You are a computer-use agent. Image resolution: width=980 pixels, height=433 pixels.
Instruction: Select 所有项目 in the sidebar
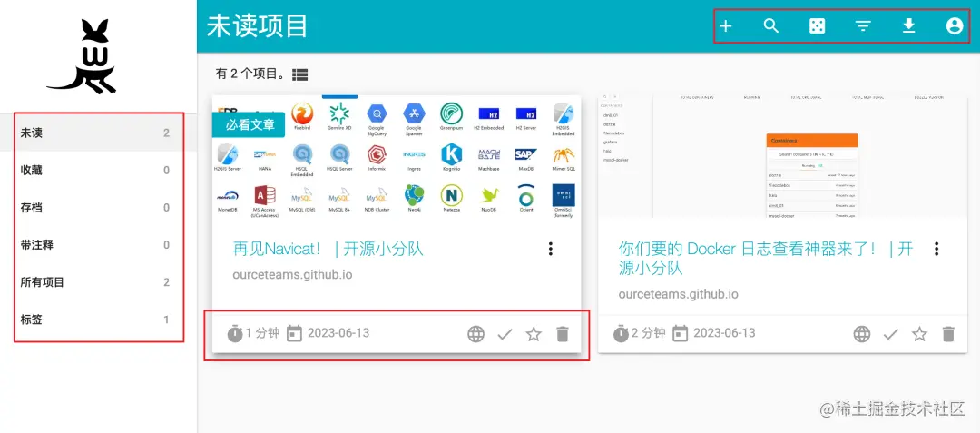tap(98, 282)
